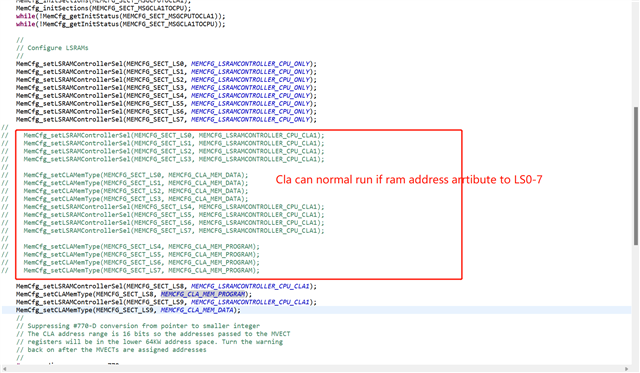The image size is (640, 373).
Task: Click the uncommented LS7 CPU_ONLY controller line
Action: (x=166, y=120)
